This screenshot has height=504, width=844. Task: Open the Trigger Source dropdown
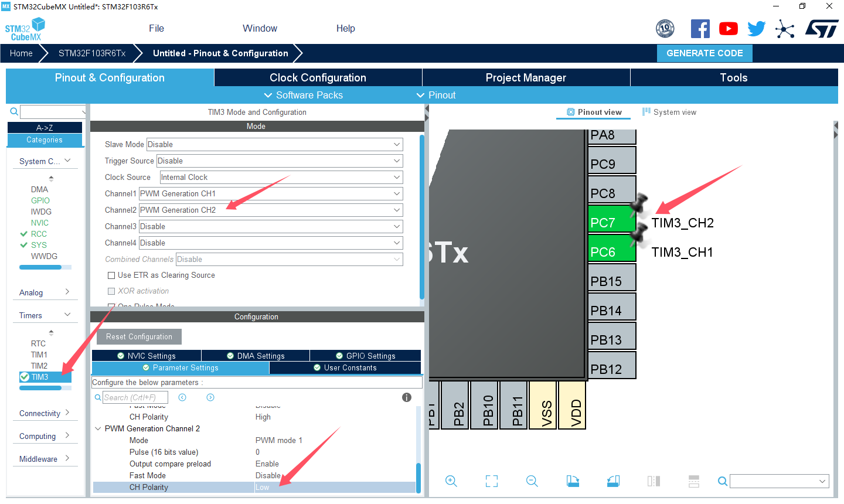280,161
